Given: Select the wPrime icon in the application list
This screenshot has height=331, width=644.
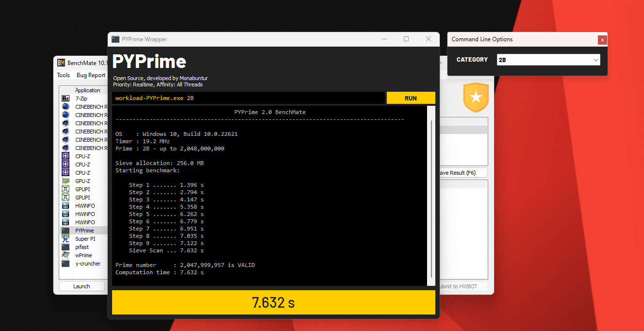Looking at the screenshot, I should 66,255.
